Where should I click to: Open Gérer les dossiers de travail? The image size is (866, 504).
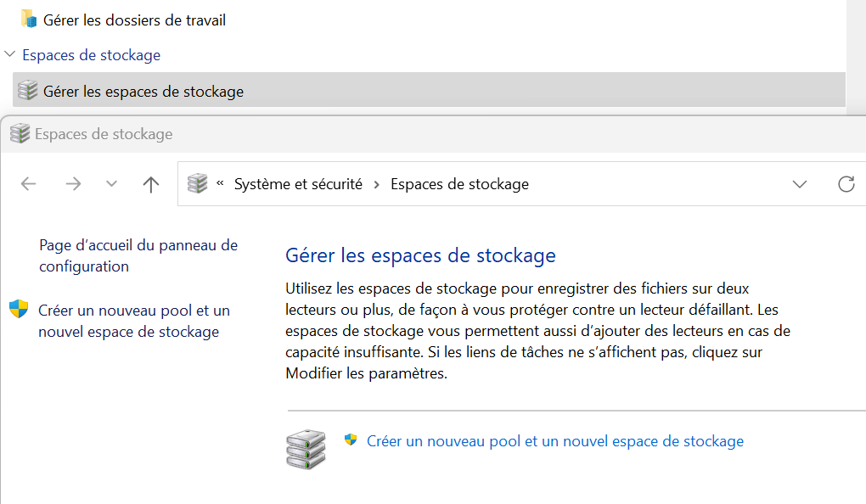point(134,20)
